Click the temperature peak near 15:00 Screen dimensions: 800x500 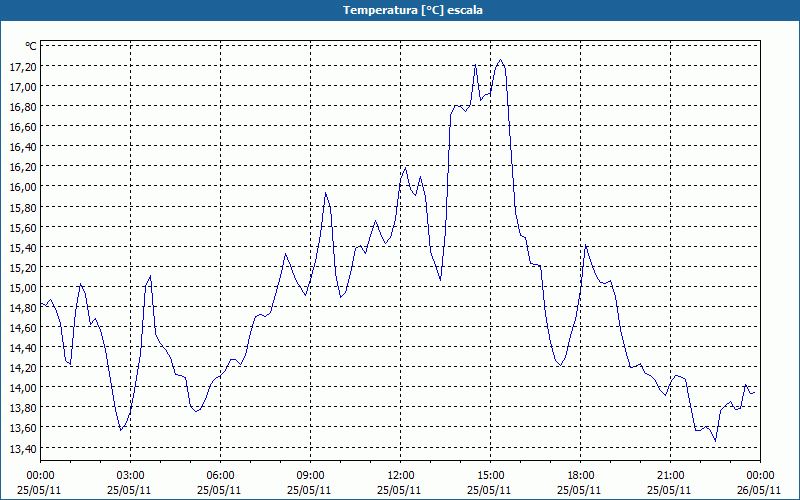[x=501, y=60]
